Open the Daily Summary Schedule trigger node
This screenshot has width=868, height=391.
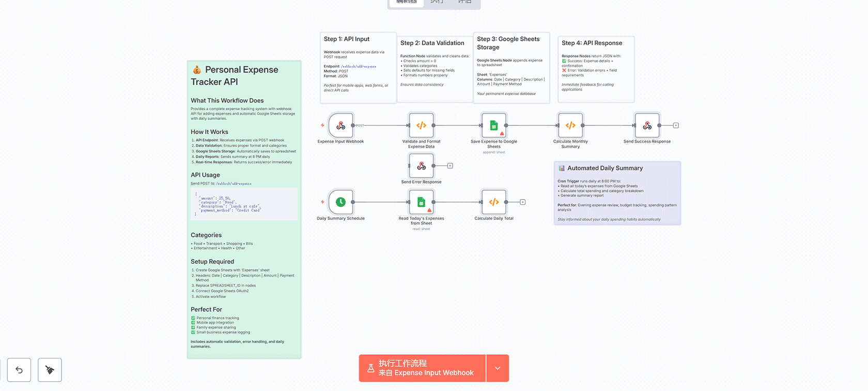click(340, 202)
